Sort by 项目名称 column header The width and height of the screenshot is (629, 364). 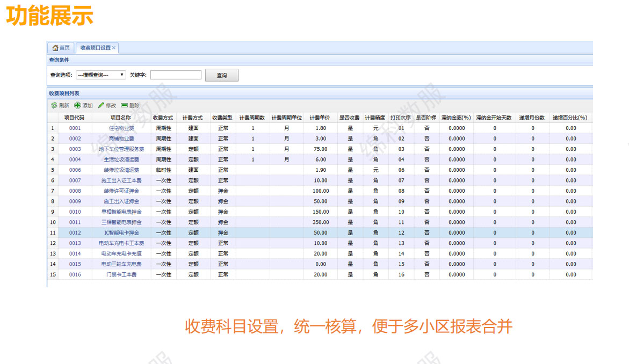[x=121, y=118]
